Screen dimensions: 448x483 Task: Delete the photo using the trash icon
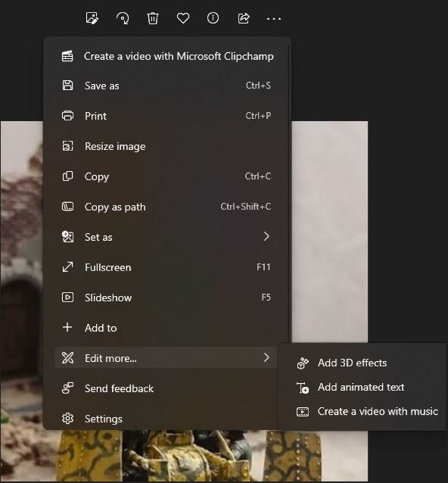coord(152,18)
